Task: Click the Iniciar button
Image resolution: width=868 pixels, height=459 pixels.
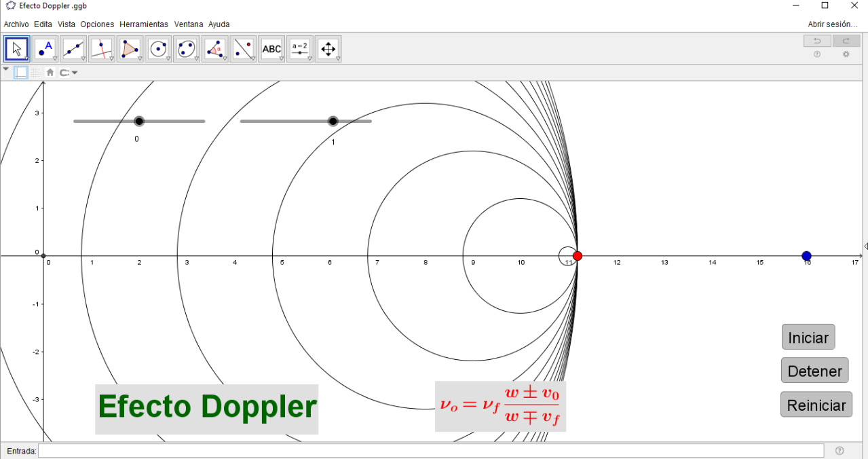Action: 808,337
